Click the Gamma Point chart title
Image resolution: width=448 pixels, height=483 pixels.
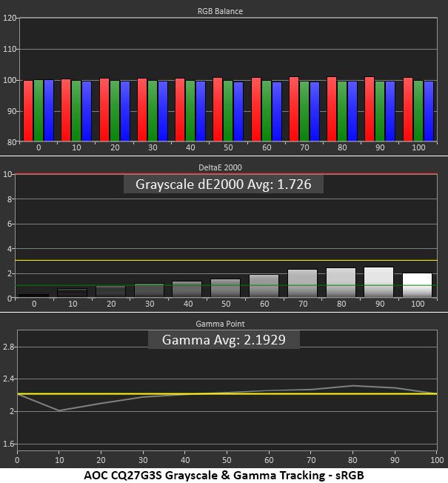220,324
